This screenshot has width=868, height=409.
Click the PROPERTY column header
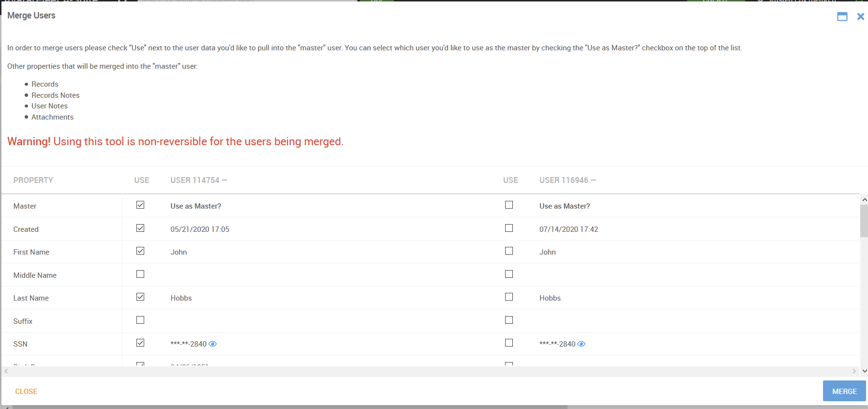point(33,180)
